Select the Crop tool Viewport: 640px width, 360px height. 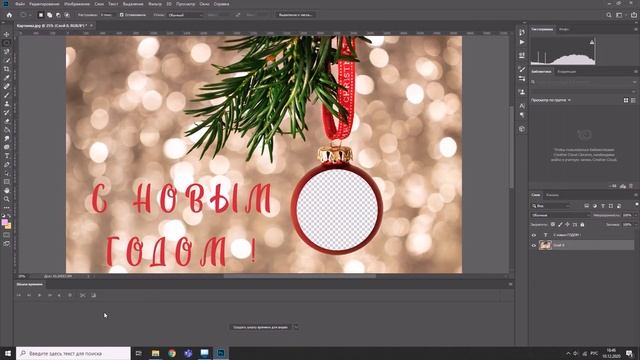tap(7, 69)
